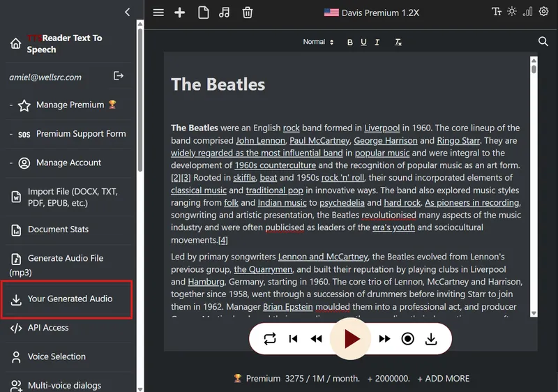The height and width of the screenshot is (392, 558).
Task: Open the text size settings icon
Action: [497, 12]
